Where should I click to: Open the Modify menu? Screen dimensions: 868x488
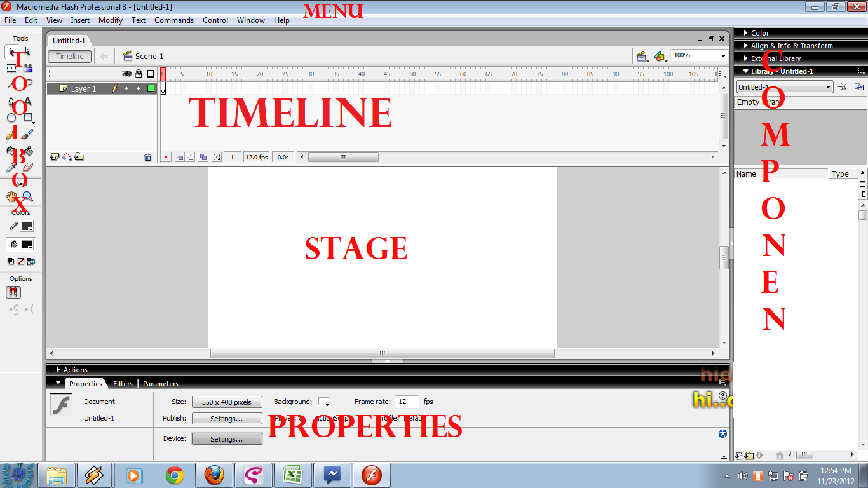110,20
